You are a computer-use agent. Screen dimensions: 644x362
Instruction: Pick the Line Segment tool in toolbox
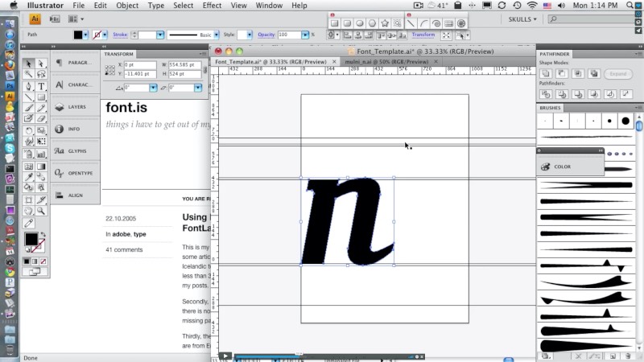pos(28,97)
